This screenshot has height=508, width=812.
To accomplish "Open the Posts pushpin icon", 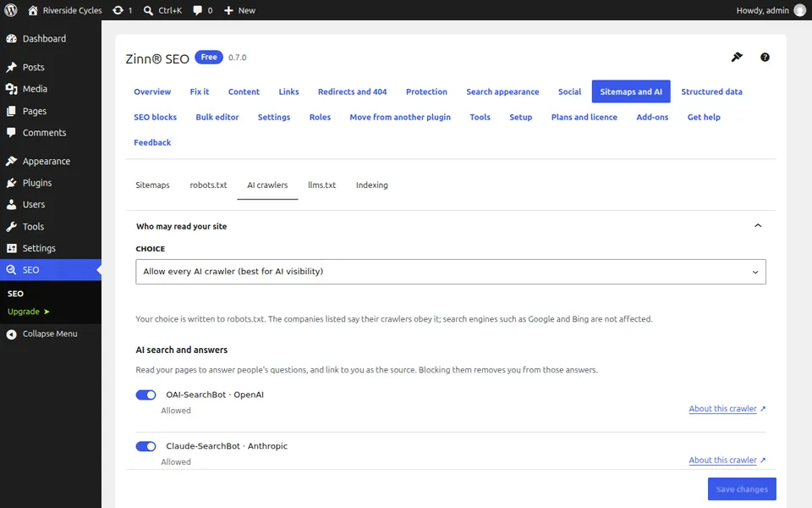I will point(11,68).
